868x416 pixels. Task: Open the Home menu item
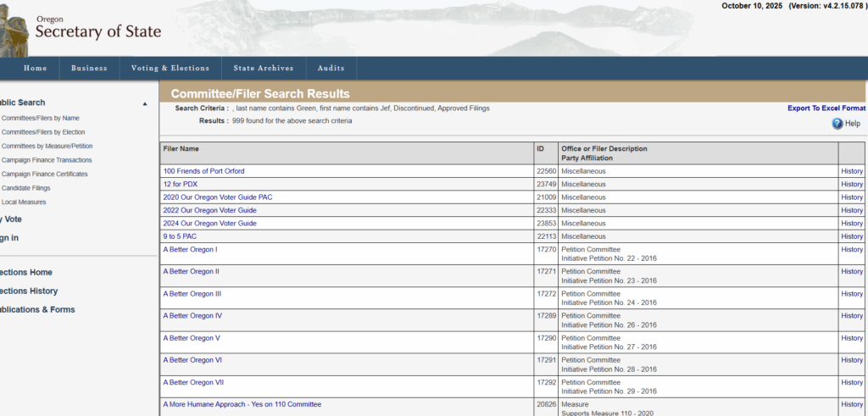click(36, 69)
